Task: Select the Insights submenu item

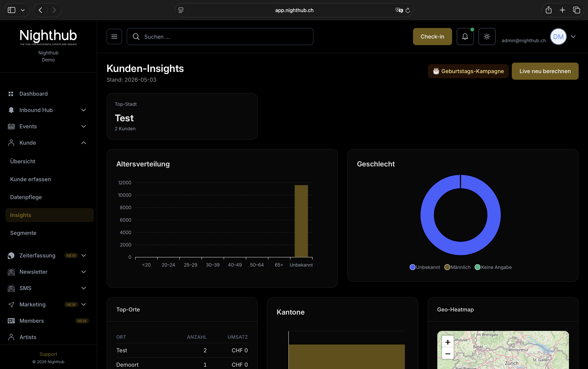Action: pos(50,215)
